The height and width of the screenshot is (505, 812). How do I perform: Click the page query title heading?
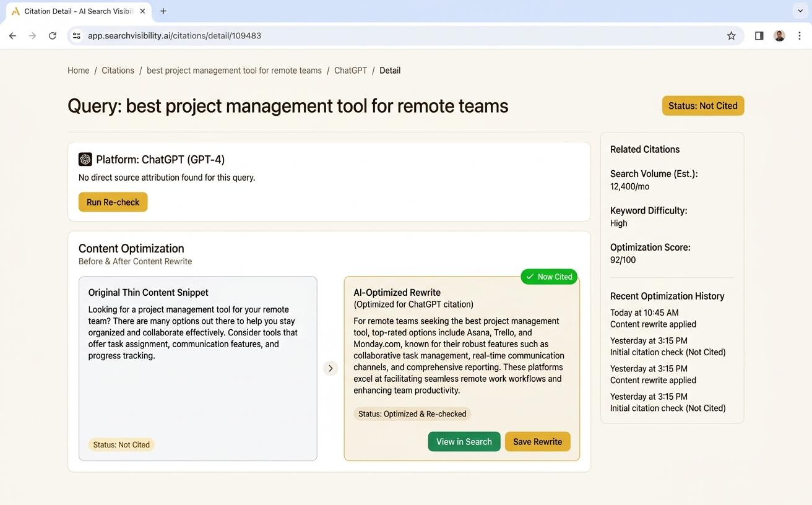(288, 106)
